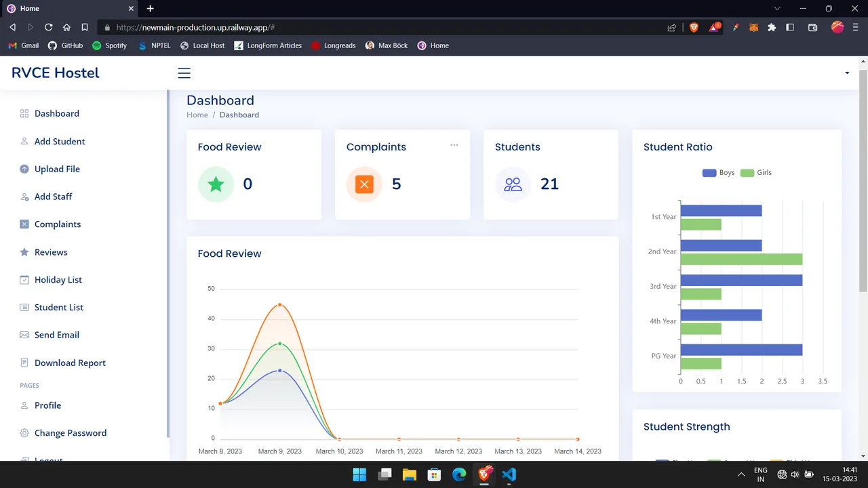Click the 2nd Year Girls green bar

pyautogui.click(x=741, y=260)
